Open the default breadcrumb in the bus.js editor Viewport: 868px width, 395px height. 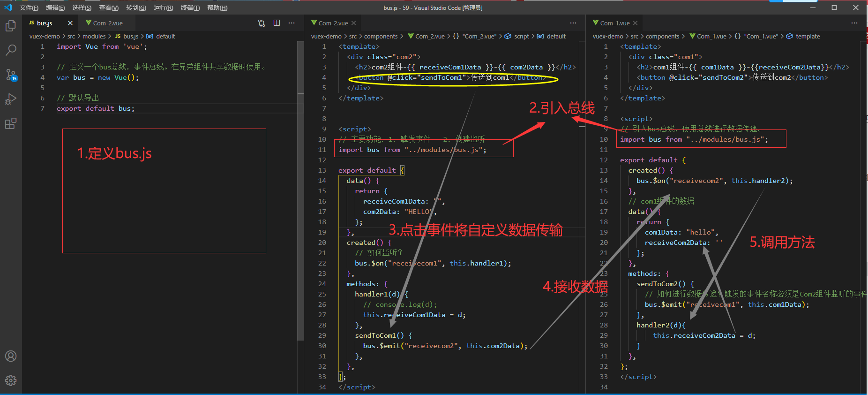[x=161, y=36]
